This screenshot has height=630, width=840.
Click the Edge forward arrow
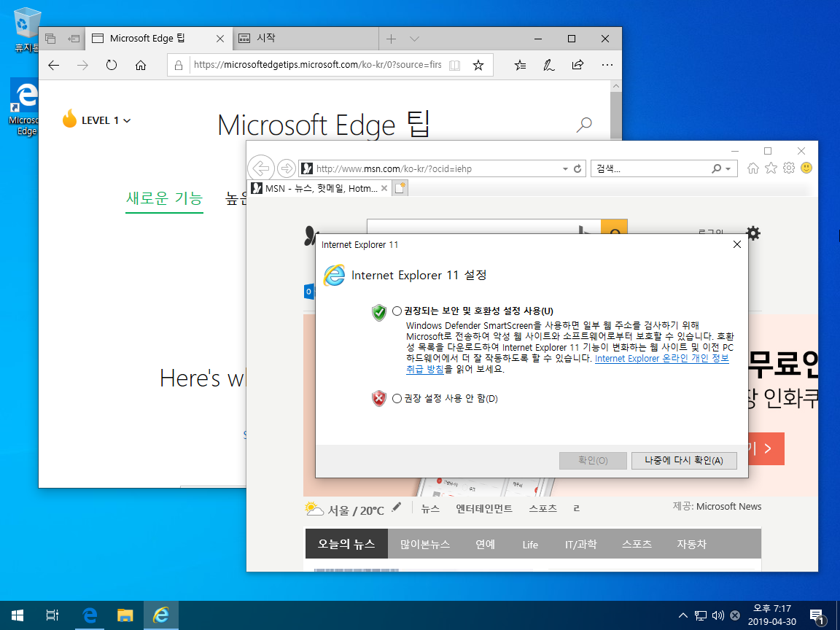point(82,66)
